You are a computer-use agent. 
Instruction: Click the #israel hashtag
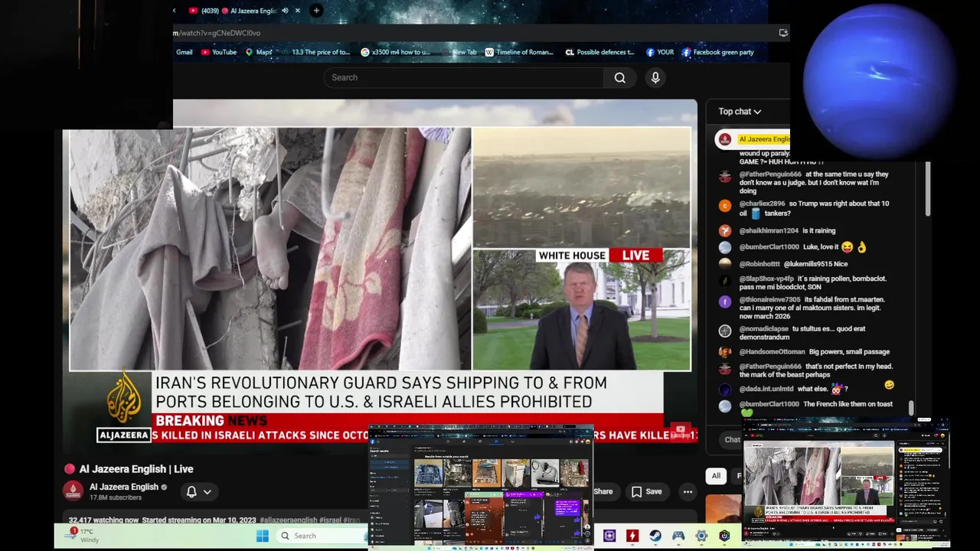click(329, 520)
